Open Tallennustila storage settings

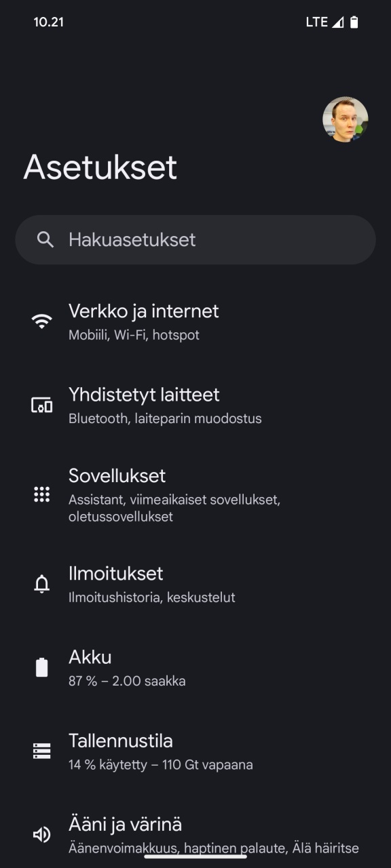pos(195,751)
